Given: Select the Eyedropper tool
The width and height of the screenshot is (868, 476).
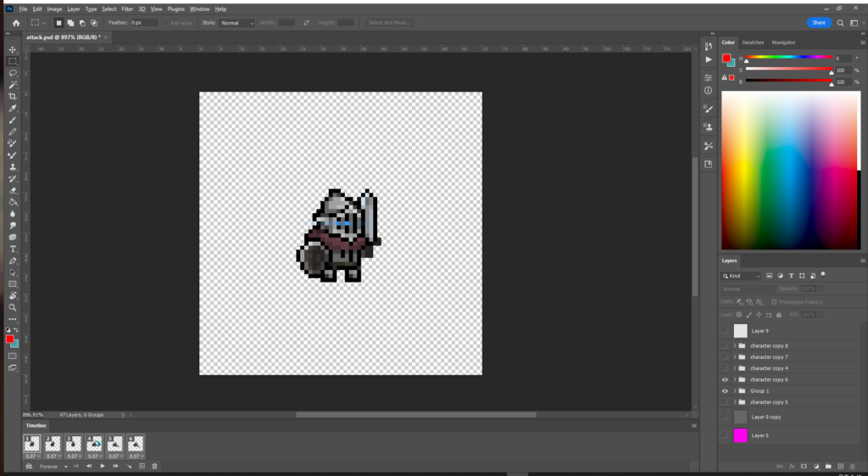Looking at the screenshot, I should click(x=12, y=109).
